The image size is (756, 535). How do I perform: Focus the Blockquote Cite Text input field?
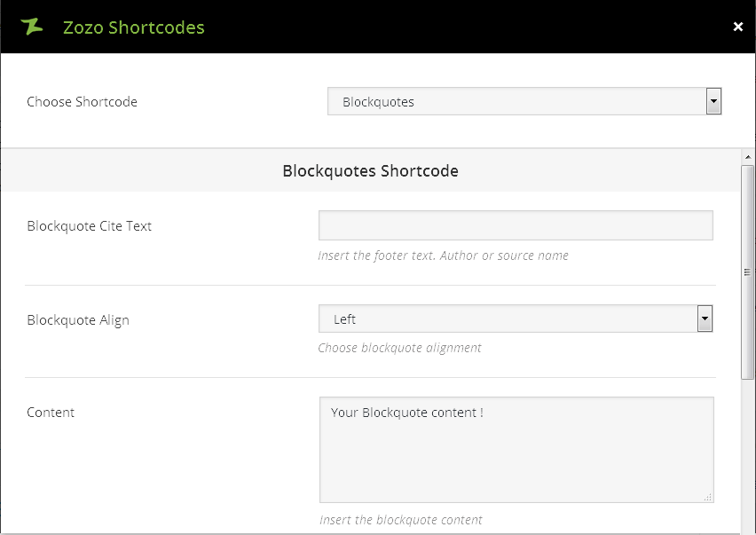coord(516,225)
